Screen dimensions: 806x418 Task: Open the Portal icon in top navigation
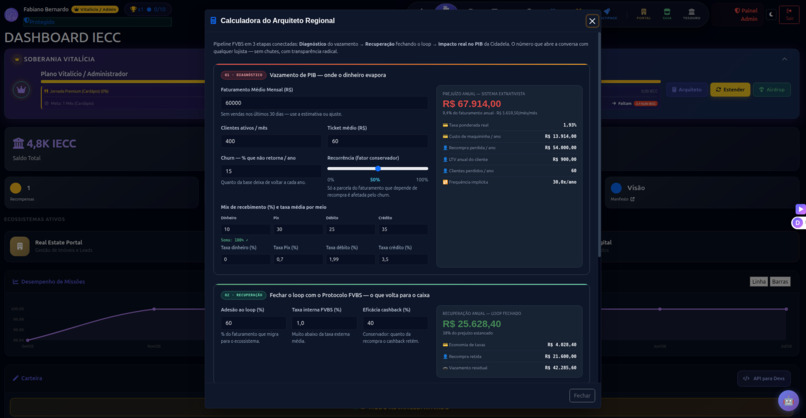[644, 14]
